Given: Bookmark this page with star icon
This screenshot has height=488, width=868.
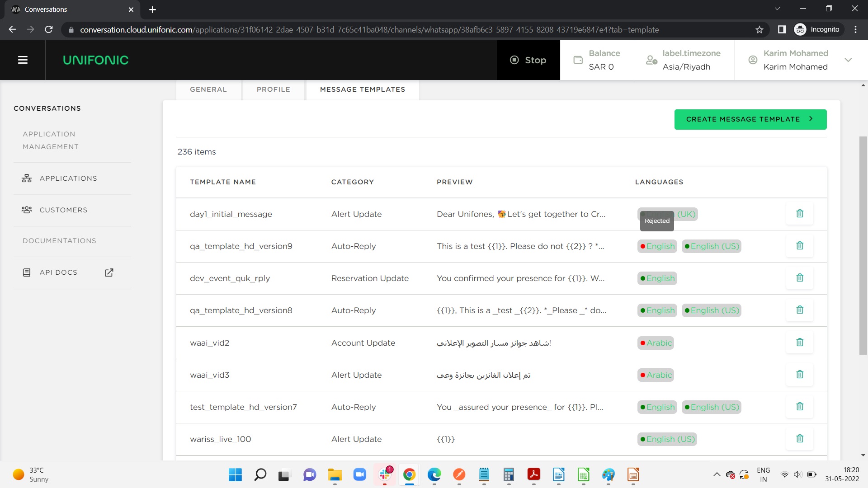Looking at the screenshot, I should [759, 30].
